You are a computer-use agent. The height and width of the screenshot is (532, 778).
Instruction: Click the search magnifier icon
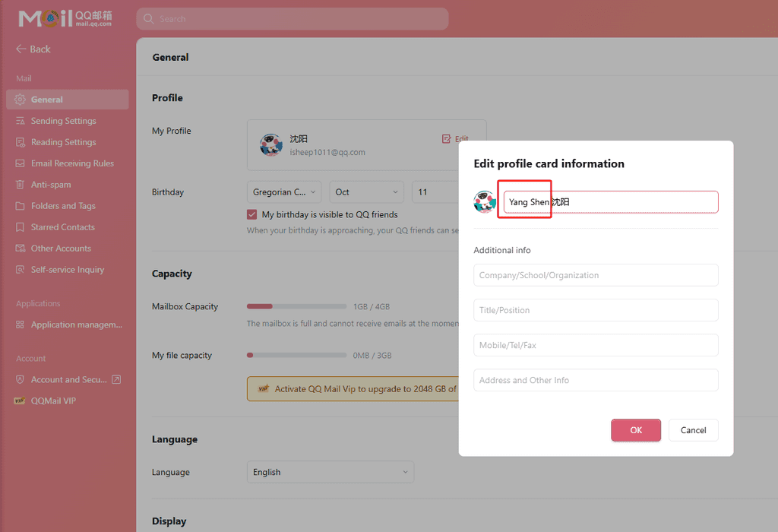[x=148, y=19]
